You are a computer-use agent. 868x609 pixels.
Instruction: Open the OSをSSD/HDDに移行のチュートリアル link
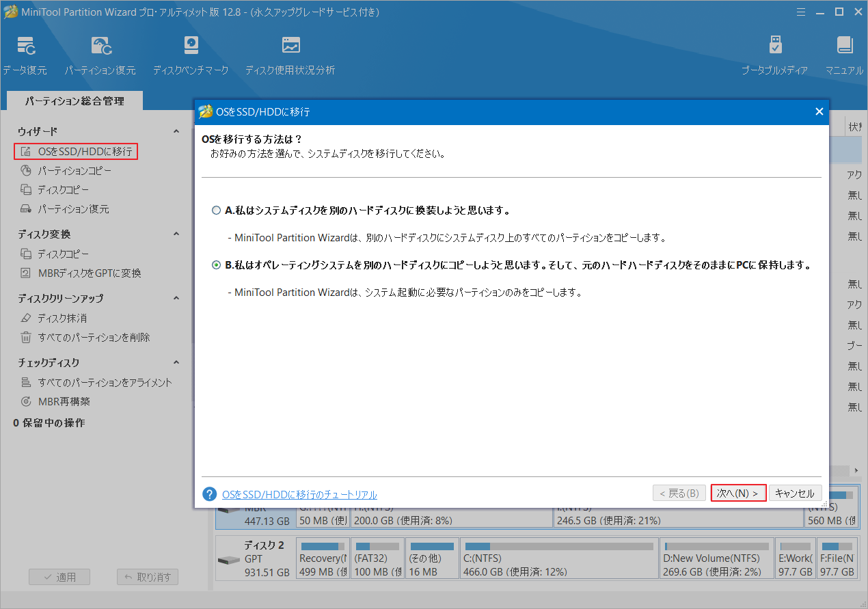click(x=299, y=494)
